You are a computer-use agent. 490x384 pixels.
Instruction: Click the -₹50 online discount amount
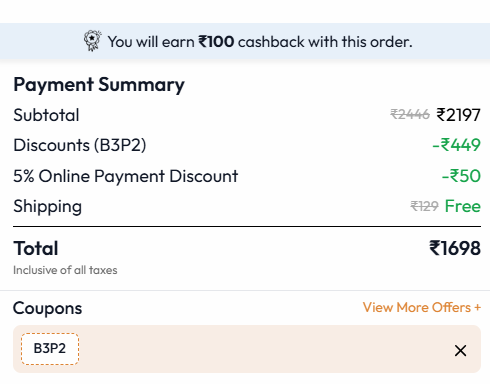(x=461, y=176)
